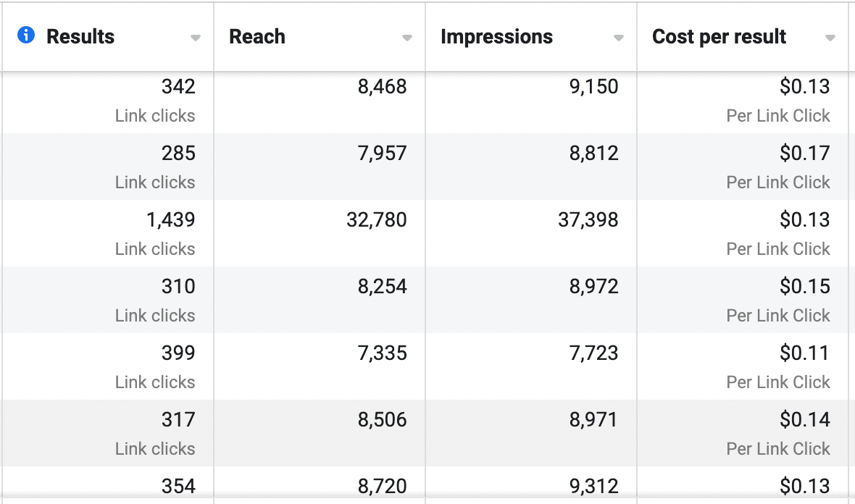The width and height of the screenshot is (855, 504).
Task: Open the Impressions column dropdown arrow
Action: (618, 38)
